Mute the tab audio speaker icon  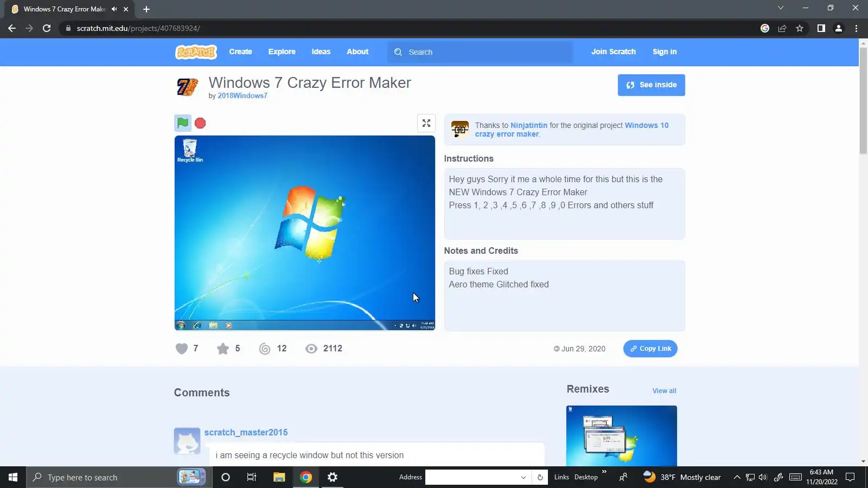[114, 9]
